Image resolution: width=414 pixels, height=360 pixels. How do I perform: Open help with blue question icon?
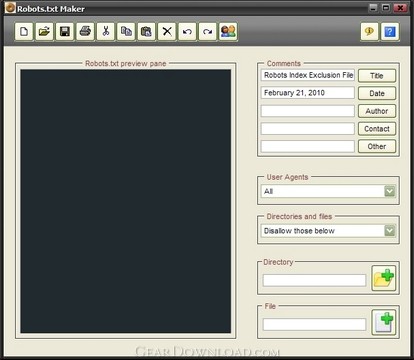pos(390,32)
